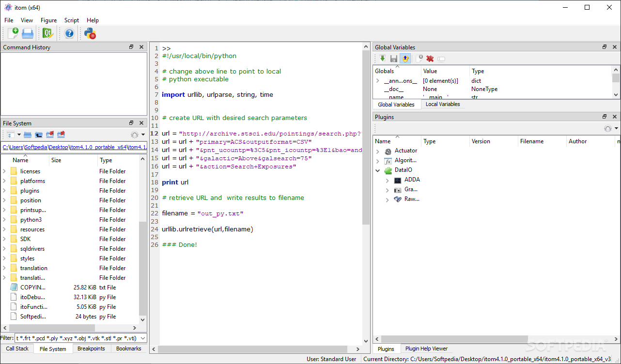Create a new script with the toolbar icon
Screen dimensions: 621x364
tap(13, 33)
